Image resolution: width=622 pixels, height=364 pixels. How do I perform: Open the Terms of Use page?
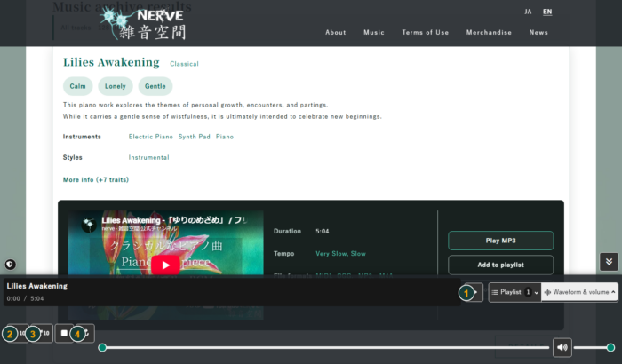pos(426,33)
